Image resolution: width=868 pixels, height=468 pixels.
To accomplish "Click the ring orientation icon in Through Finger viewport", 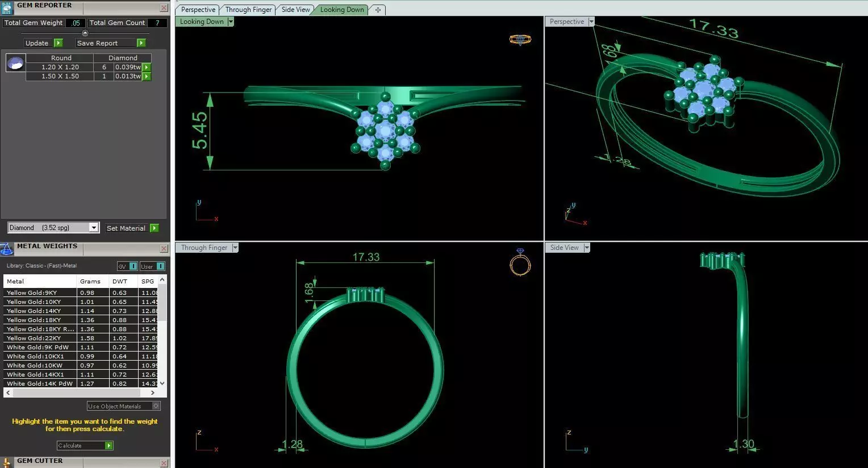I will pos(520,262).
